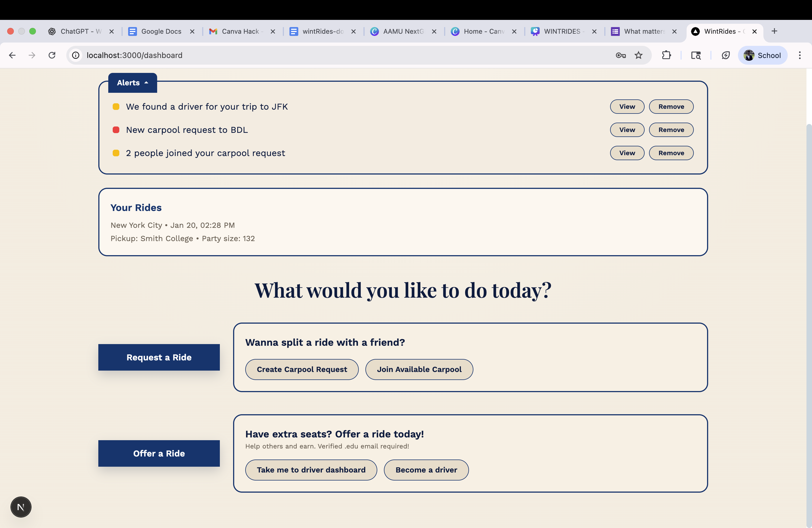Screen dimensions: 812x528
Task: Click the Request a Ride button
Action: pyautogui.click(x=159, y=357)
